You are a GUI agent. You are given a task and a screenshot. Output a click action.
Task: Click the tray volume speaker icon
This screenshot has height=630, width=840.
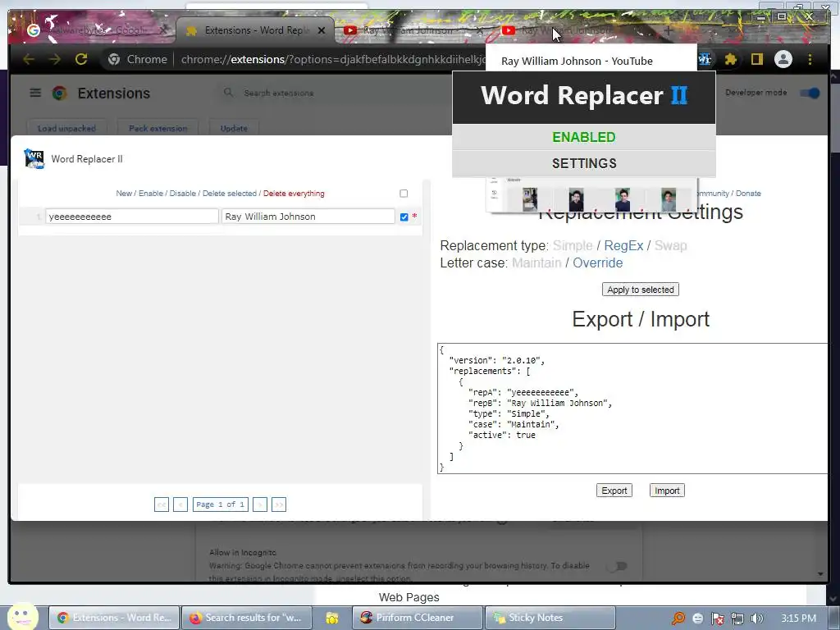756,619
